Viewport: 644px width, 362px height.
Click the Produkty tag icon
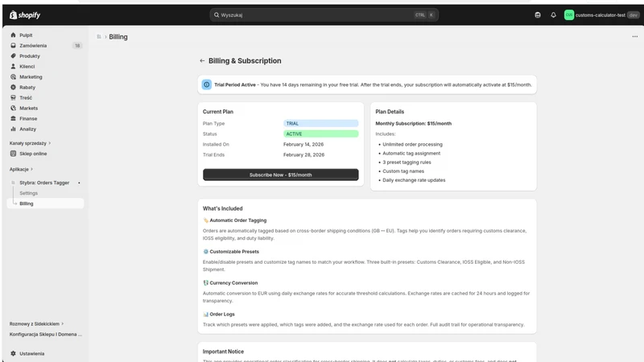[13, 56]
